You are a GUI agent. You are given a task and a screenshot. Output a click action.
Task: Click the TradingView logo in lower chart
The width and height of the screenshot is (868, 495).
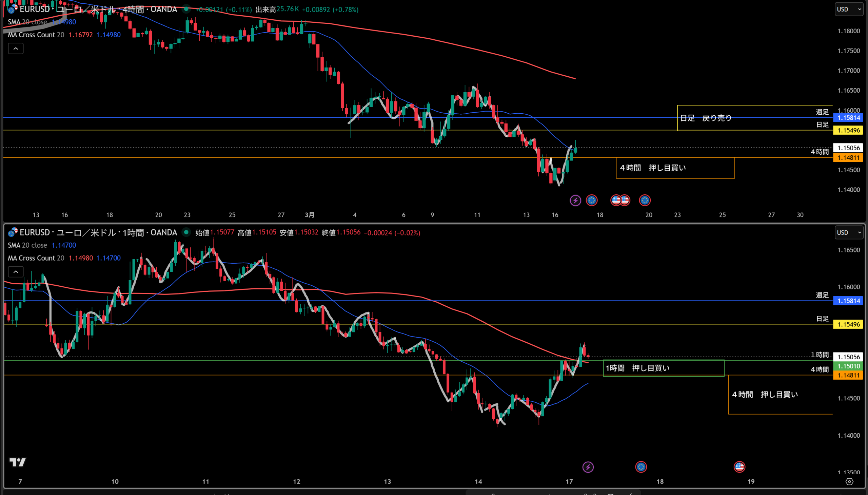pyautogui.click(x=17, y=462)
